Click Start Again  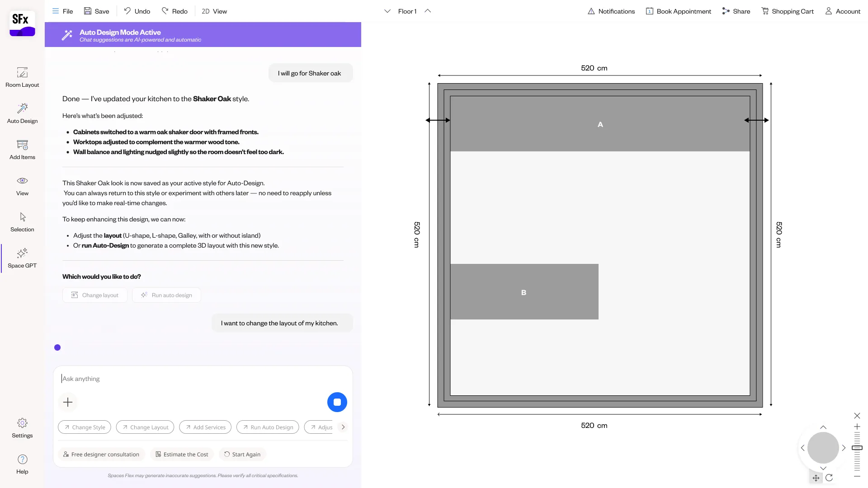242,454
